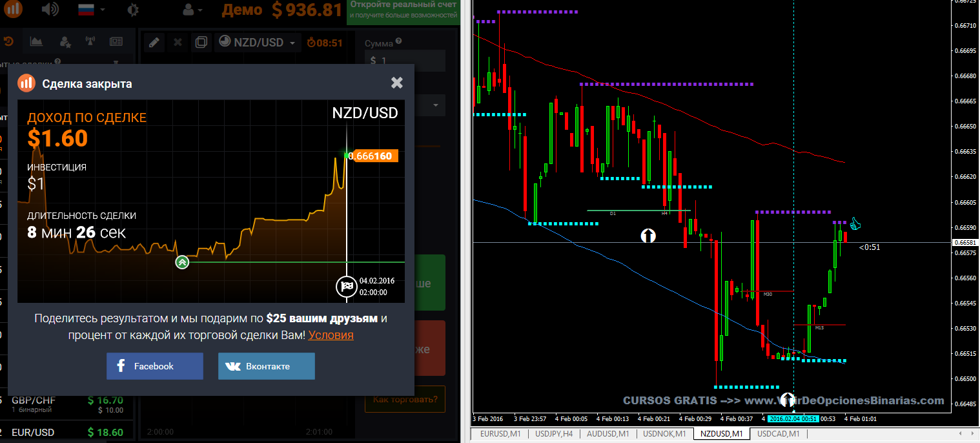Switch to the USDNOK,M1 chart tab

(664, 434)
